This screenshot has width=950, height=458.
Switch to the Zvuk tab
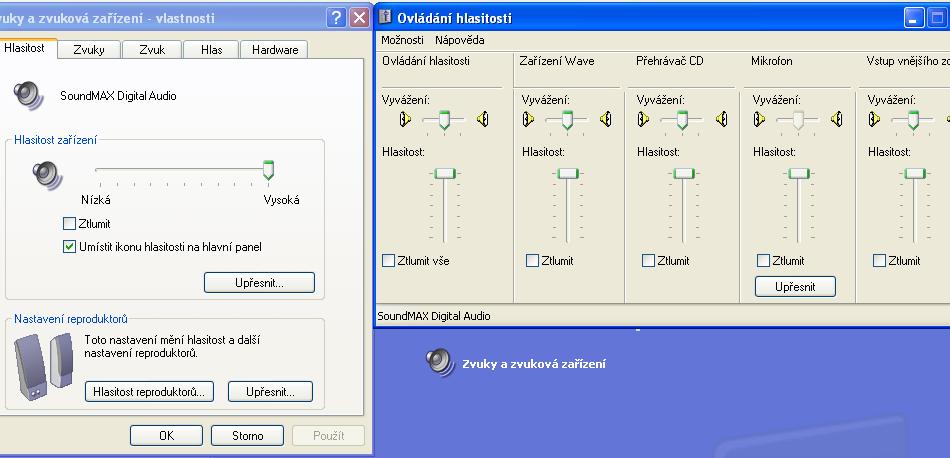click(x=152, y=50)
